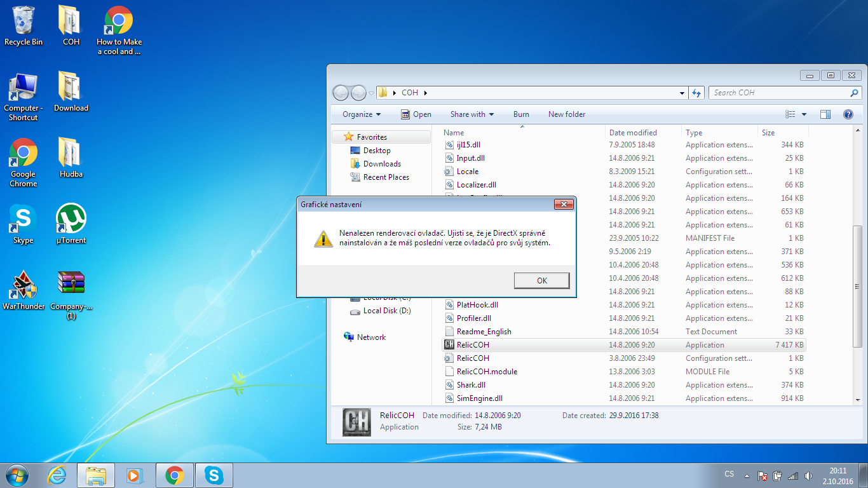The height and width of the screenshot is (488, 868).
Task: Launch Internet Explorer from the taskbar
Action: [57, 475]
